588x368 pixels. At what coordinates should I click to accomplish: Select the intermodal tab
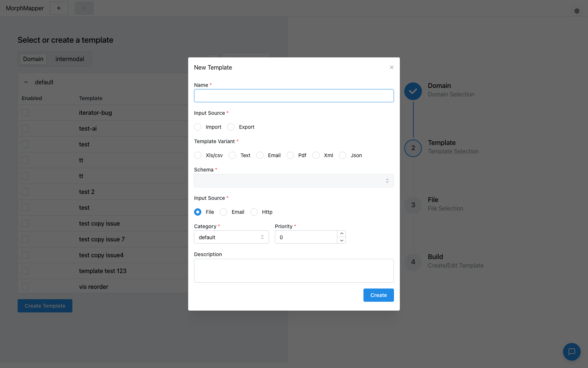pos(70,59)
